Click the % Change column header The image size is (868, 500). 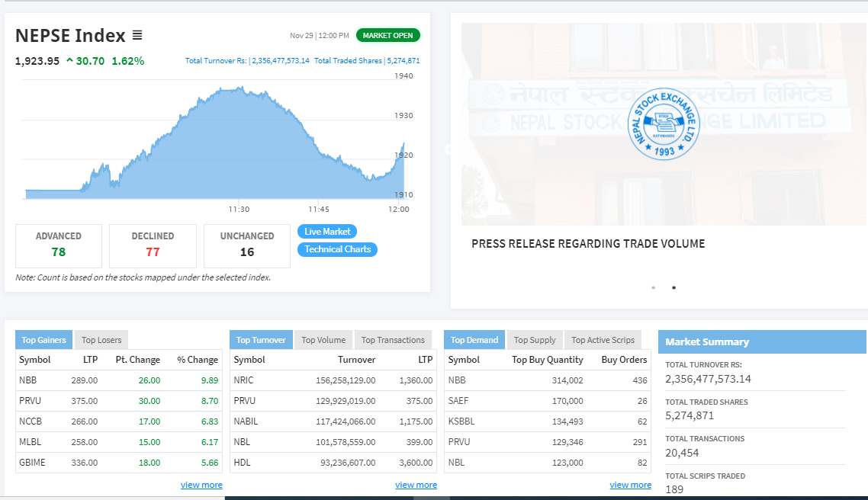tap(198, 360)
